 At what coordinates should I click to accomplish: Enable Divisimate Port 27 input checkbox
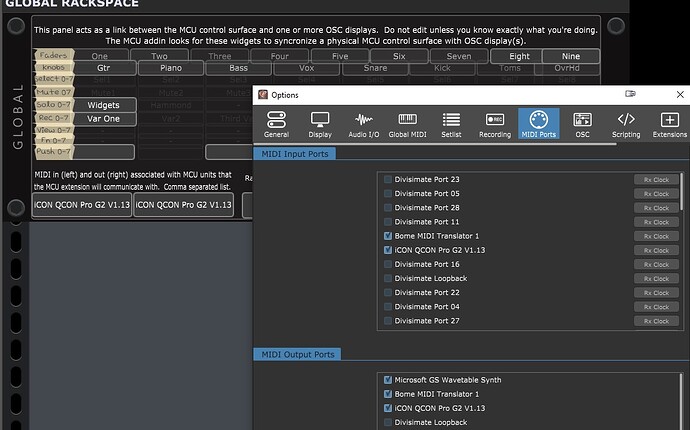coord(388,320)
